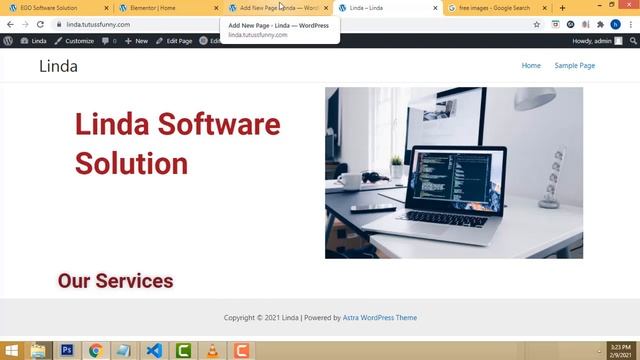View comments from the admin bar bubble

coord(109,41)
